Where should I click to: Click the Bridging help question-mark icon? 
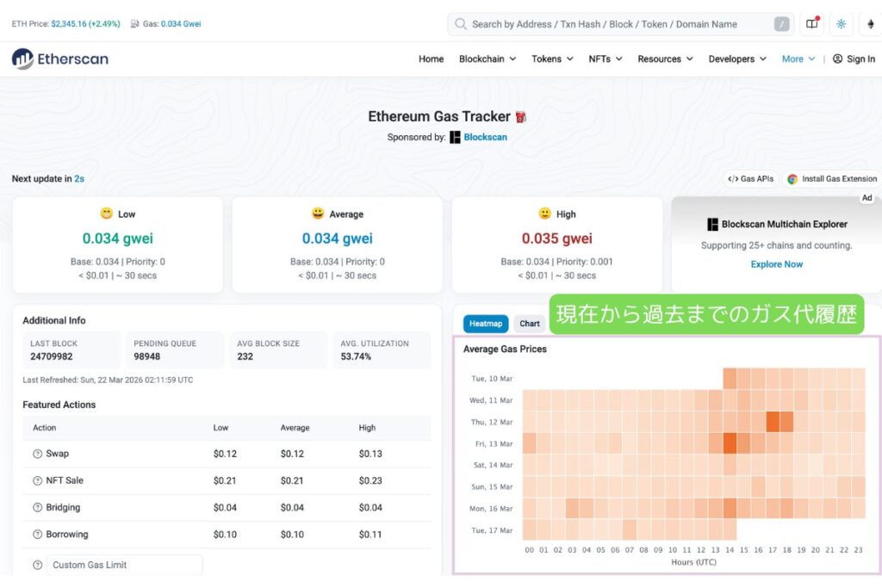(x=37, y=508)
